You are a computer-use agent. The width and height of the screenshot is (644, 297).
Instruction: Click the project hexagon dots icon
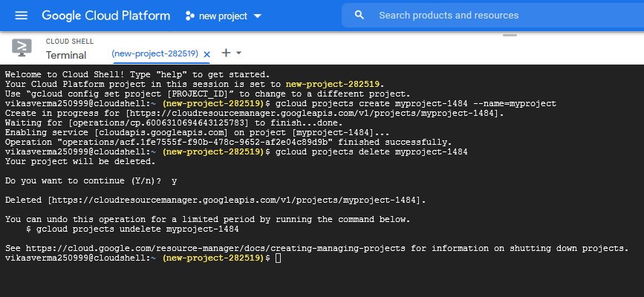point(189,16)
